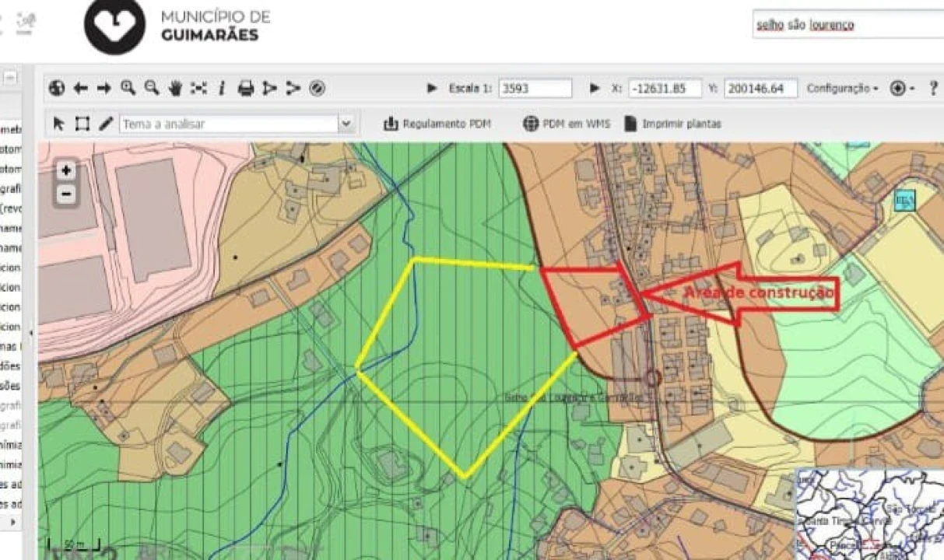The height and width of the screenshot is (560, 944).
Task: Open the Tema a analisar dropdown
Action: coord(346,124)
